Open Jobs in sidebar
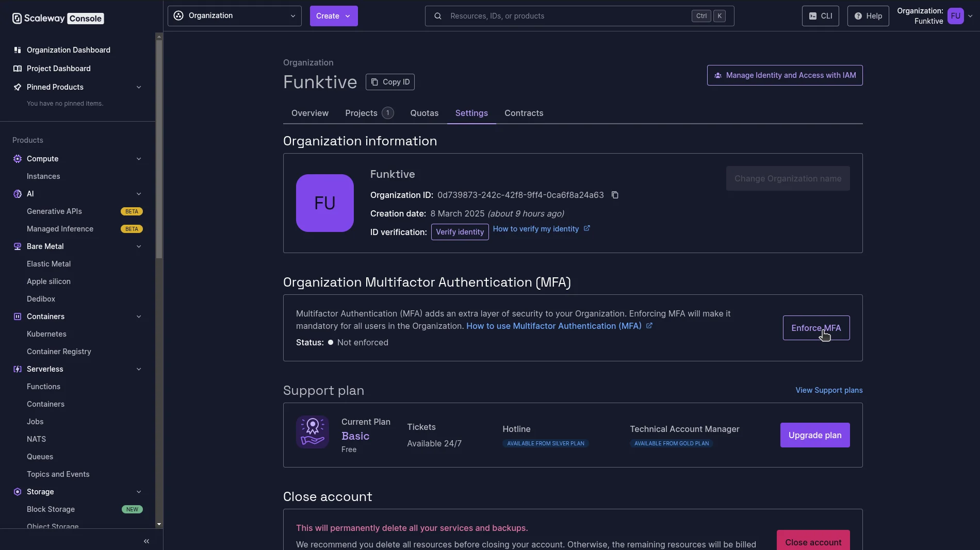This screenshot has height=550, width=980. click(35, 422)
